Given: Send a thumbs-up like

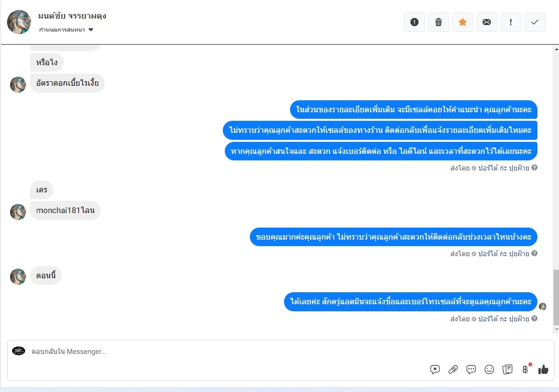Looking at the screenshot, I should [x=543, y=369].
